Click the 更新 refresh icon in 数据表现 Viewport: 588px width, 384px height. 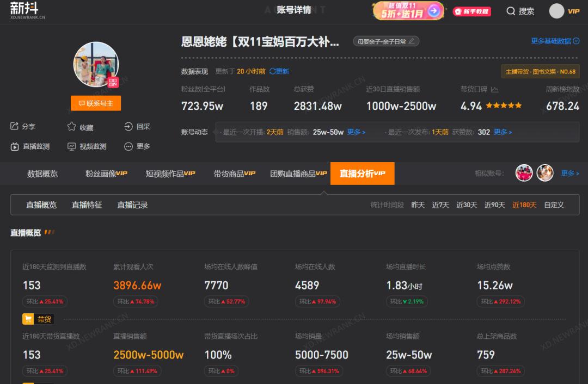[272, 71]
